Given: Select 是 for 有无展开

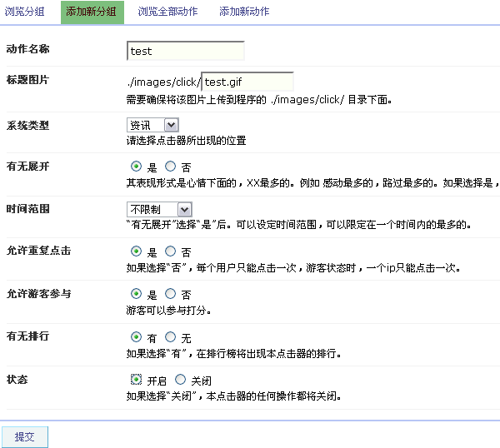Looking at the screenshot, I should 136,167.
